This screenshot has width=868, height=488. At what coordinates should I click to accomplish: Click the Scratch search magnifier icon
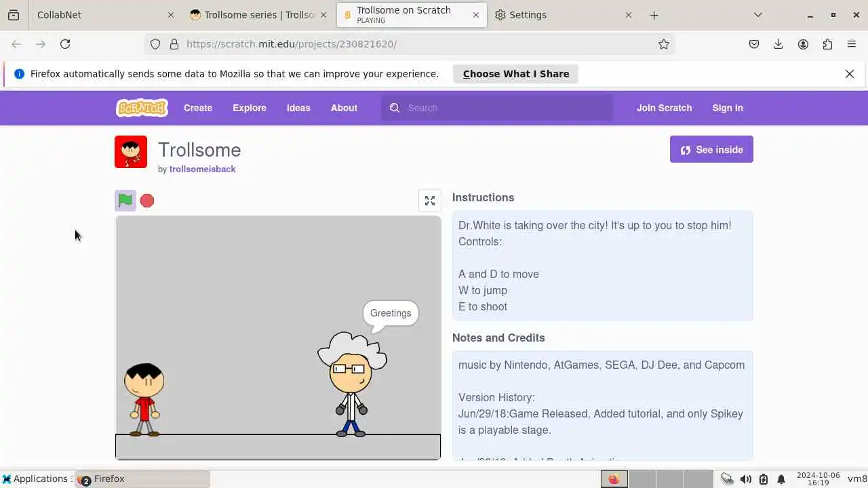(x=395, y=108)
